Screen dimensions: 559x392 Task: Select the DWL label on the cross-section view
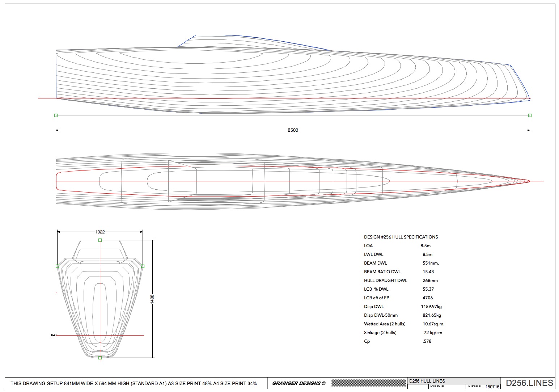(54, 336)
